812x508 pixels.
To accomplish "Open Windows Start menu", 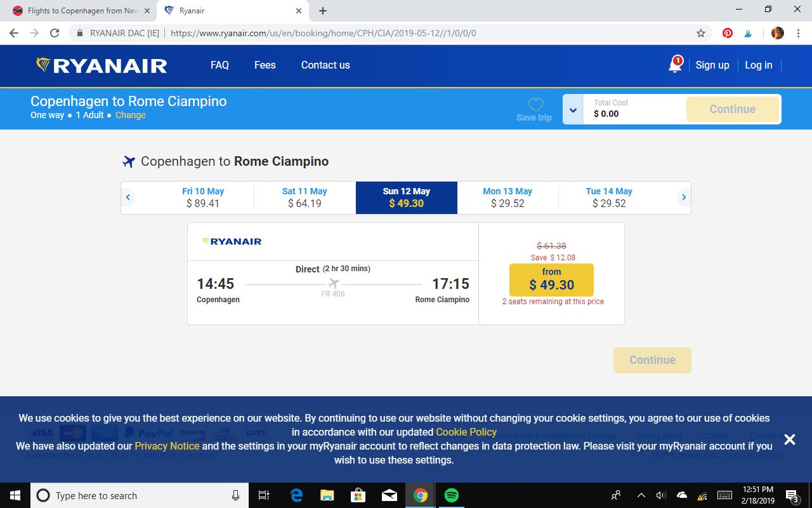I will click(x=15, y=495).
